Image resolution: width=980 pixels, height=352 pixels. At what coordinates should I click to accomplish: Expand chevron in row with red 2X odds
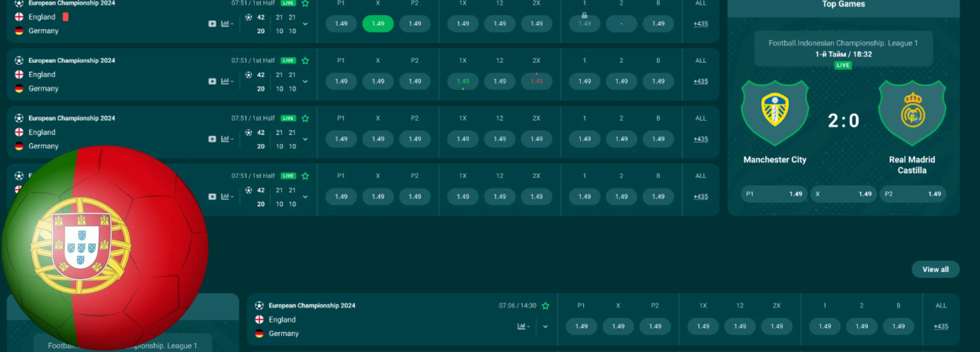[x=305, y=81]
